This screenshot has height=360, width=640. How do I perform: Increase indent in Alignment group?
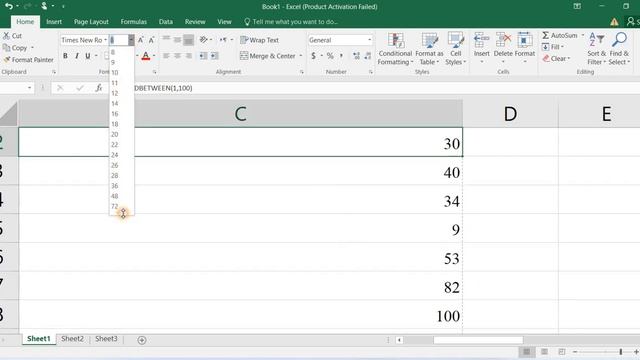coord(214,56)
